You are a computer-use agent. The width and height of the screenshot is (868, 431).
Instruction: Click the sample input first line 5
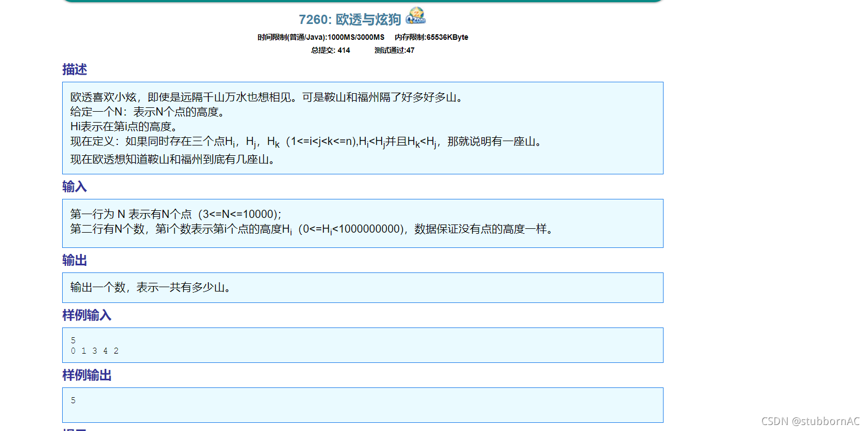(x=73, y=341)
